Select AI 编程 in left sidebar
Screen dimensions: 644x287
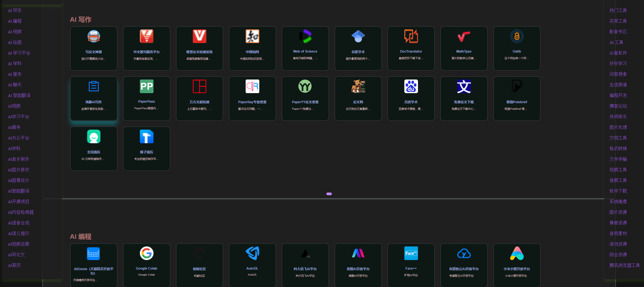coord(15,21)
